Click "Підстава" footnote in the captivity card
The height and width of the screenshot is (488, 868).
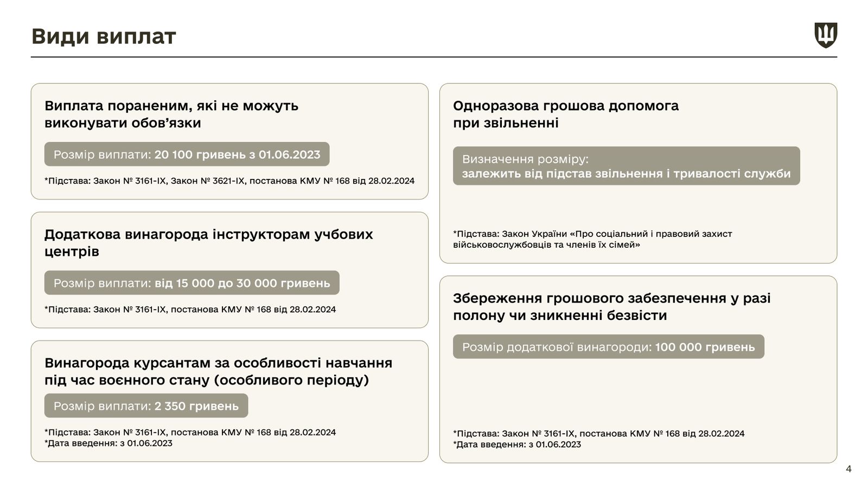598,433
